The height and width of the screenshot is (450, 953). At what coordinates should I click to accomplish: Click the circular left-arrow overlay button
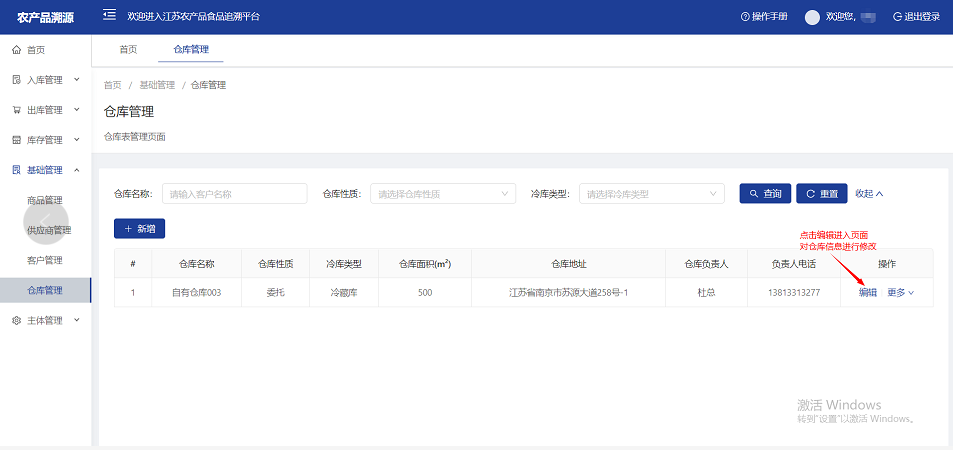45,223
